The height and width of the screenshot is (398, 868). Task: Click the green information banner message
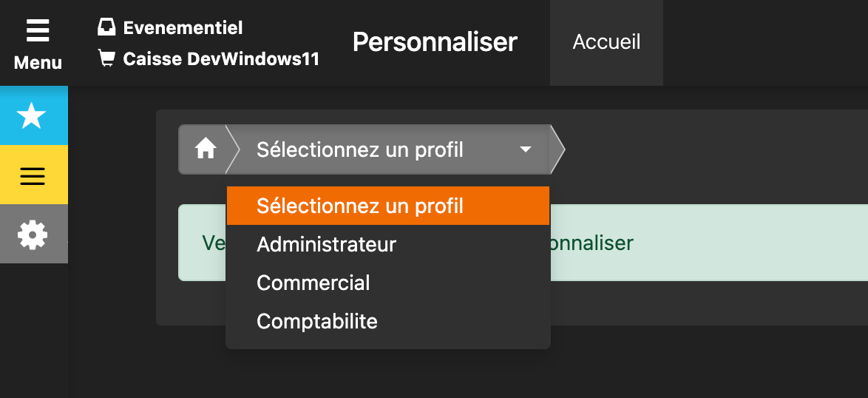click(x=709, y=243)
